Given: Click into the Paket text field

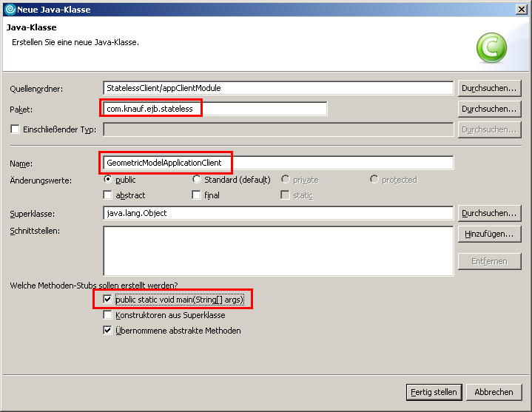Looking at the screenshot, I should click(215, 109).
